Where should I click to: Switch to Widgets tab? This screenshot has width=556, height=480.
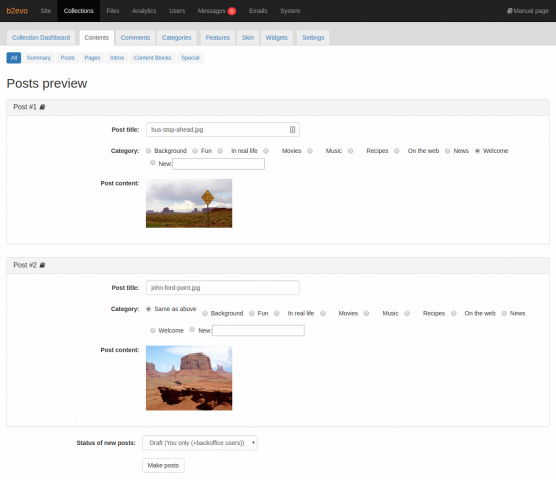[277, 38]
